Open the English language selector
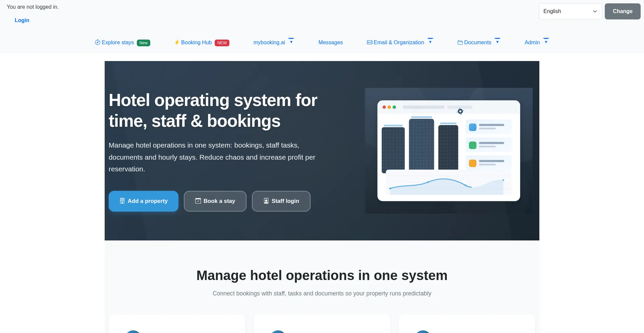644x333 pixels. [x=570, y=11]
